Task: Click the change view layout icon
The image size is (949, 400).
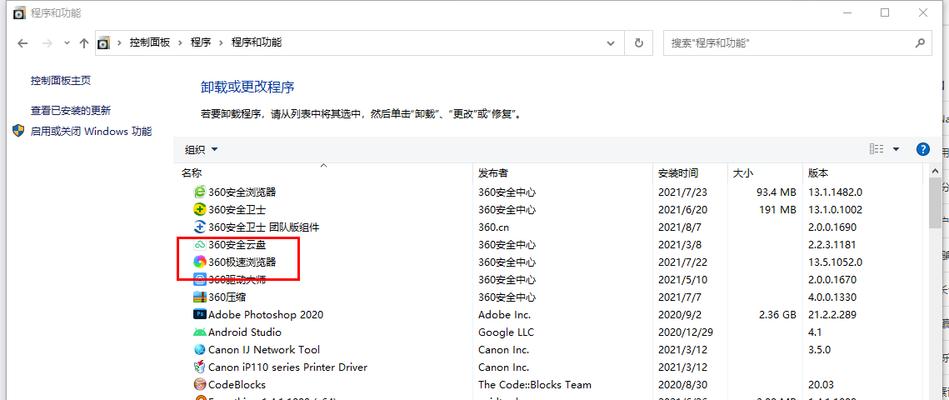Action: [876, 149]
